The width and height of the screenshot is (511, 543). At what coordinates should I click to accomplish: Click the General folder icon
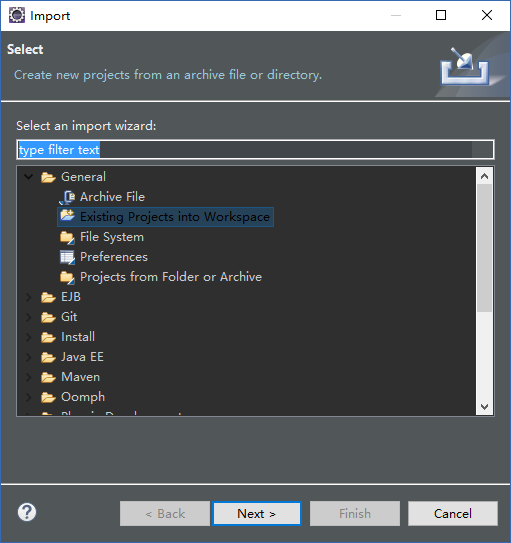coord(48,178)
